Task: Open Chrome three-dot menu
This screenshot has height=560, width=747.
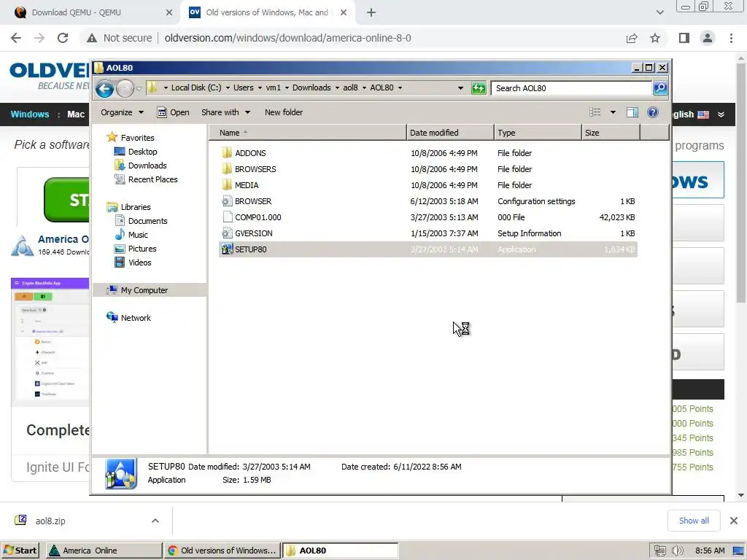Action: [x=731, y=38]
